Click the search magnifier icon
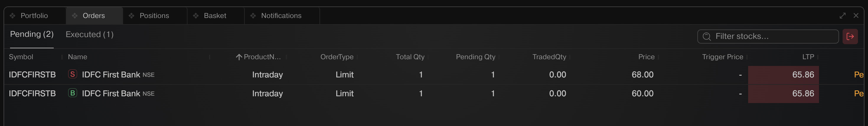 click(x=707, y=36)
